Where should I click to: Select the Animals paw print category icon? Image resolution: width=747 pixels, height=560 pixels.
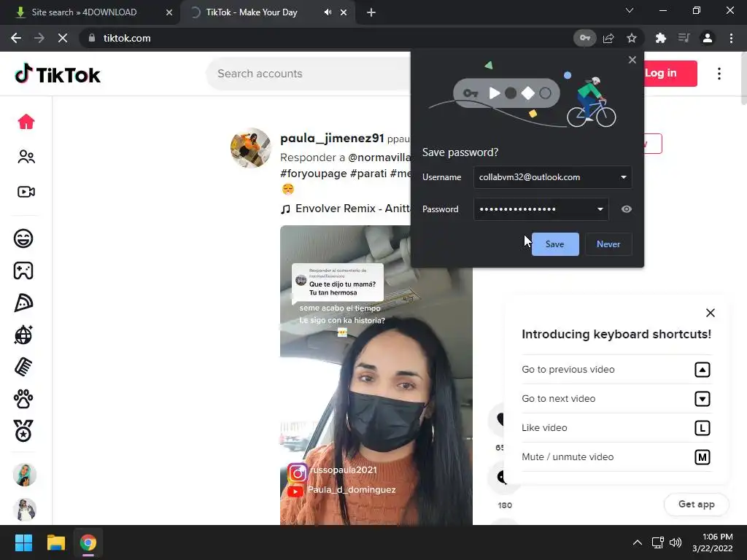point(23,399)
